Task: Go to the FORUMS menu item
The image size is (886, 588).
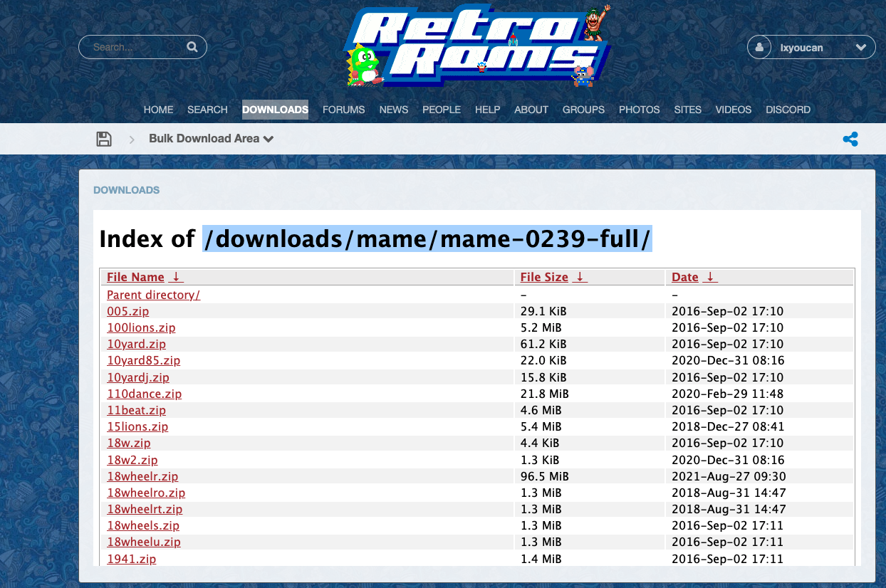Action: click(344, 110)
